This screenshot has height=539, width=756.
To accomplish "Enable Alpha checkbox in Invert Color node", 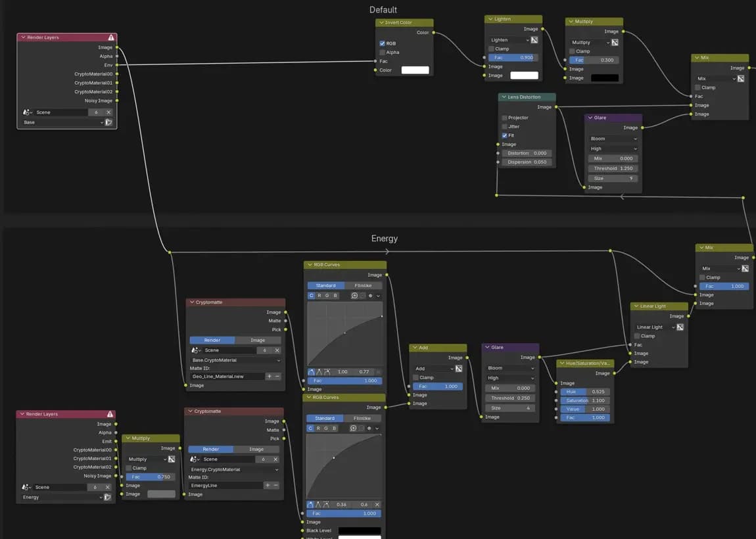I will [383, 52].
